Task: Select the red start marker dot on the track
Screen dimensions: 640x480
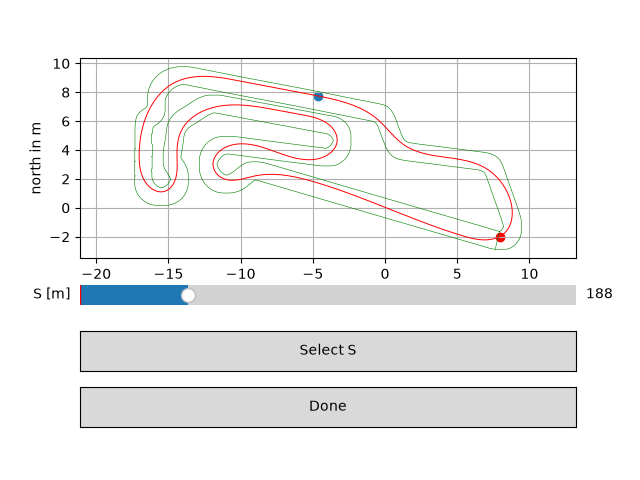Action: click(500, 238)
